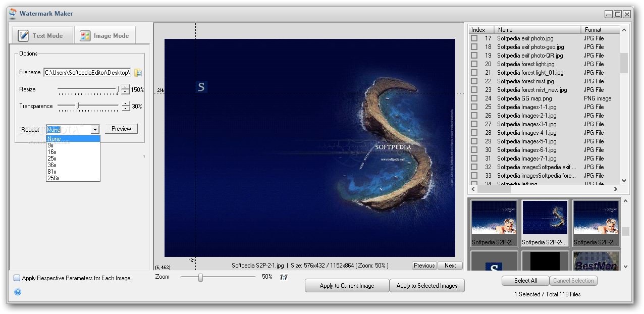
Task: Sort by the Name column header
Action: coord(538,30)
